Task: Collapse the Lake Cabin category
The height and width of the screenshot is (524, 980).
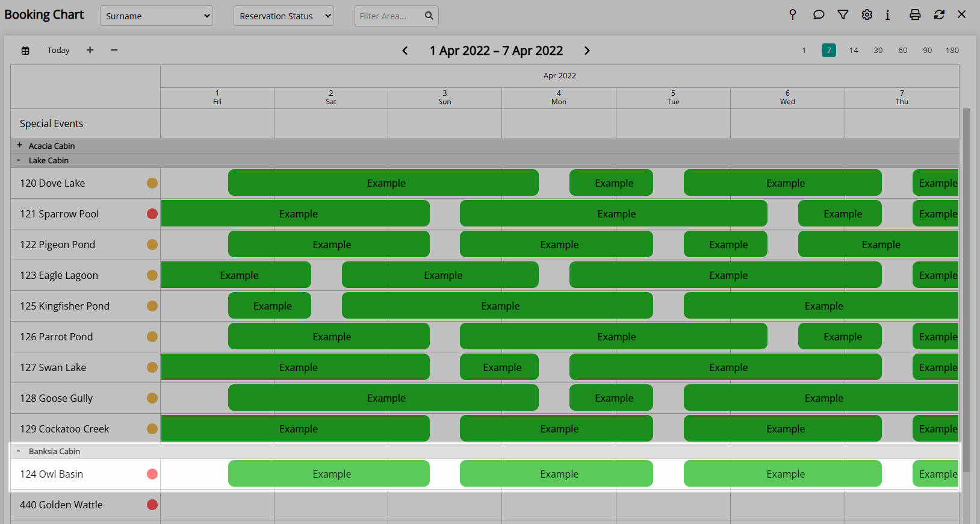Action: pyautogui.click(x=19, y=160)
